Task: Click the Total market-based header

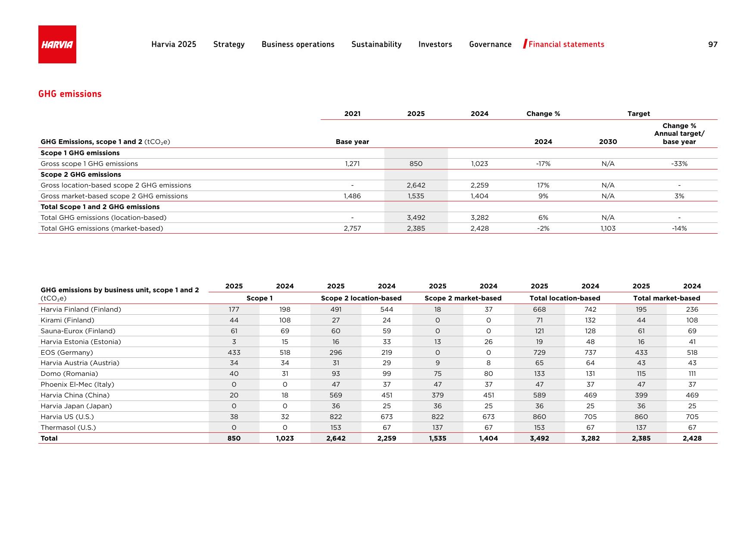Action: (x=666, y=298)
